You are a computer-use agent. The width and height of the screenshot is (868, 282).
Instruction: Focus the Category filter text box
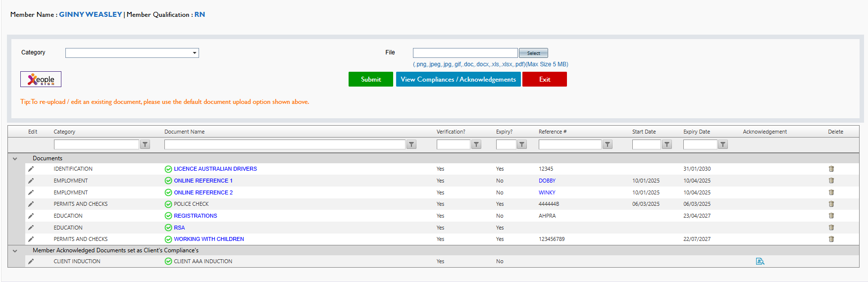pos(97,144)
